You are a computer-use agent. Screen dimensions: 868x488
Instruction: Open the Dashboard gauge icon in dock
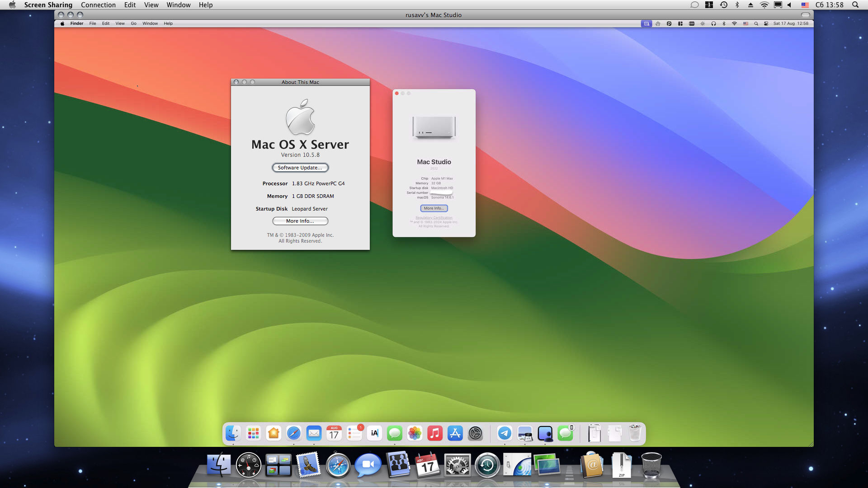[x=248, y=465]
